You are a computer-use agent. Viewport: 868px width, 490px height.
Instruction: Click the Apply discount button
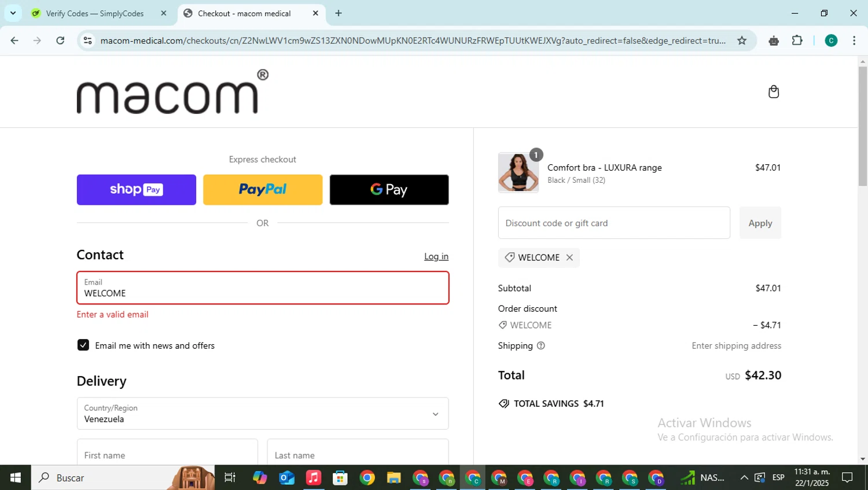tap(760, 223)
